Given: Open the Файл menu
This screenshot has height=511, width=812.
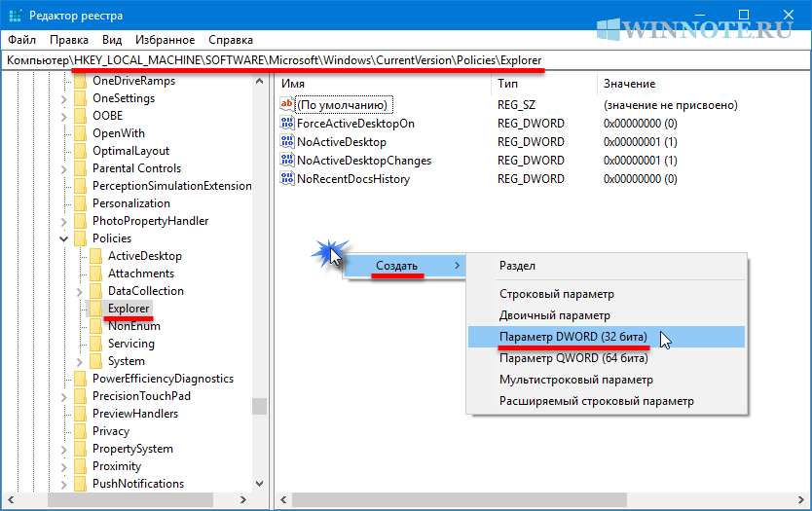Looking at the screenshot, I should pos(21,40).
